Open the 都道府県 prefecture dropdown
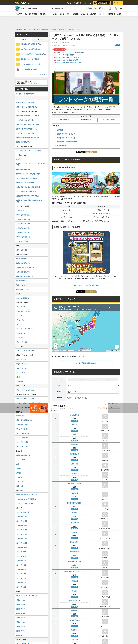Screen dimensions: 138x644 pos(93,392)
